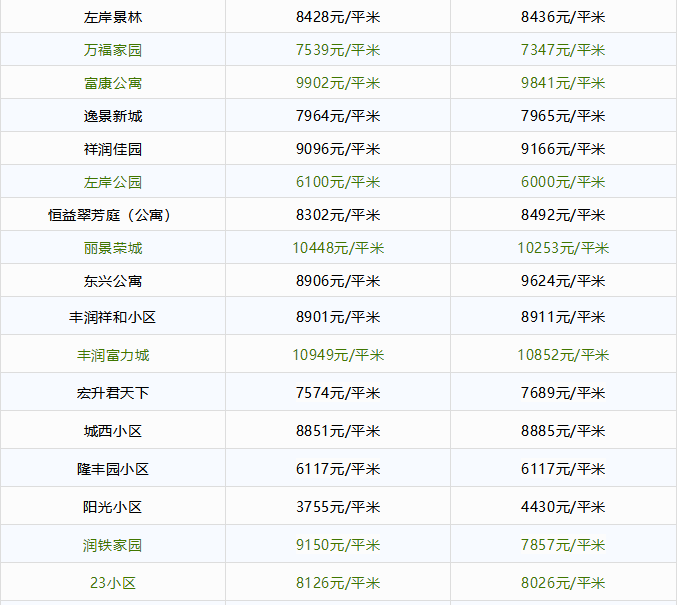
Task: Select the 10253元/平米 price cell
Action: (563, 248)
